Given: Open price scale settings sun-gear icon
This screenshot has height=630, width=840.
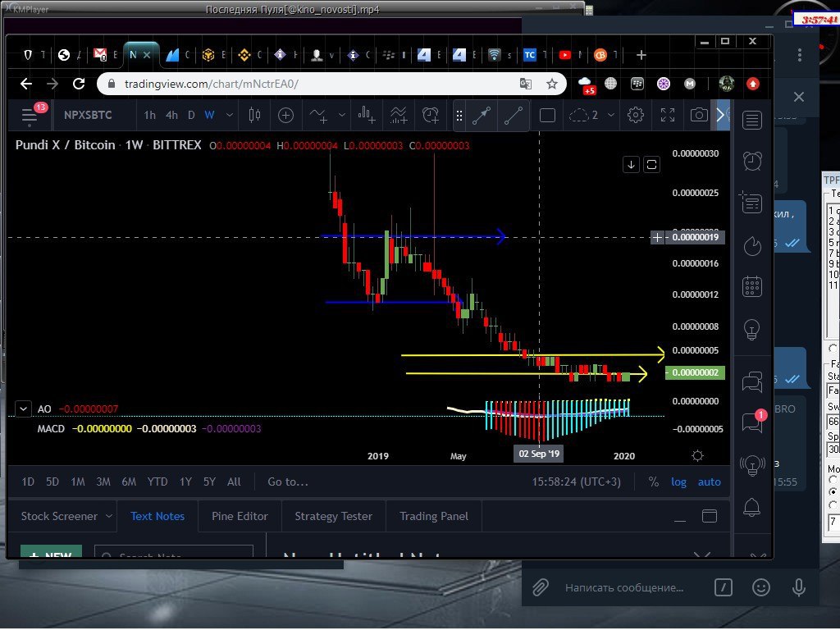Looking at the screenshot, I should tap(697, 456).
